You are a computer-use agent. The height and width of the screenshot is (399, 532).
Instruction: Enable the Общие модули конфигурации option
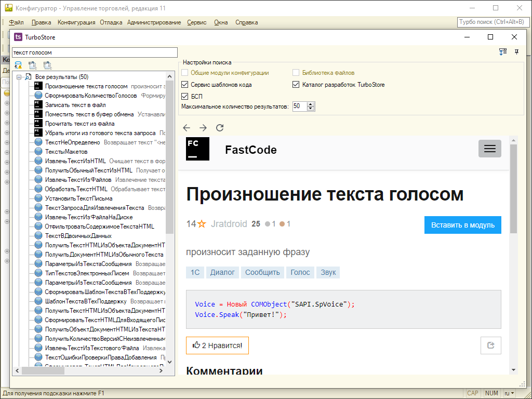184,72
